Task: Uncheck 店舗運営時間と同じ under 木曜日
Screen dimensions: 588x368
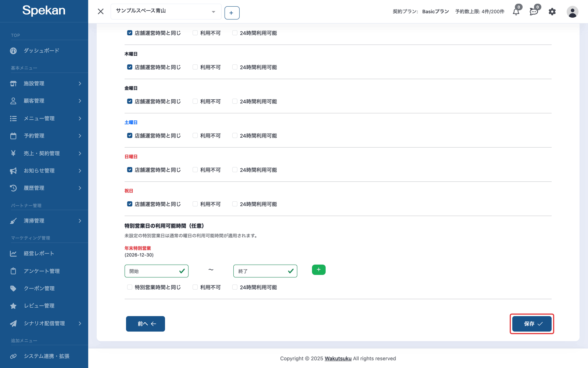Action: click(130, 67)
